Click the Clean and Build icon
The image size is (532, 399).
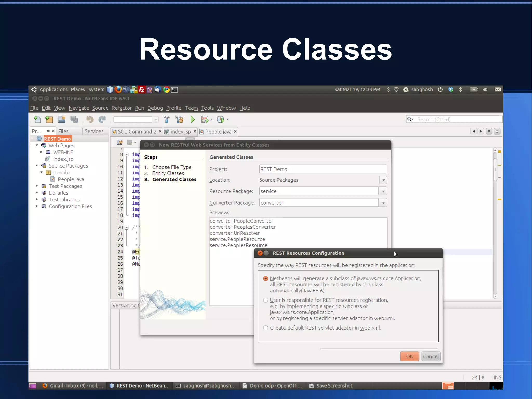tap(179, 120)
